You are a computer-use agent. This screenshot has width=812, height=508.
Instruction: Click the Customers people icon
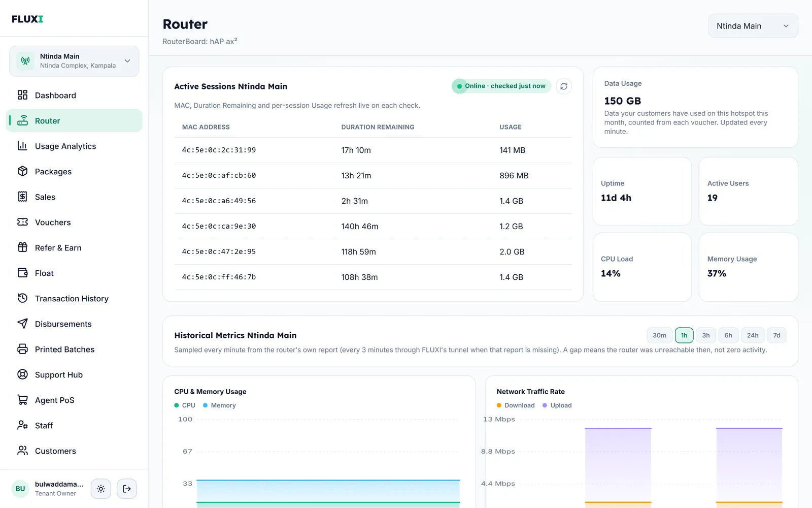22,451
